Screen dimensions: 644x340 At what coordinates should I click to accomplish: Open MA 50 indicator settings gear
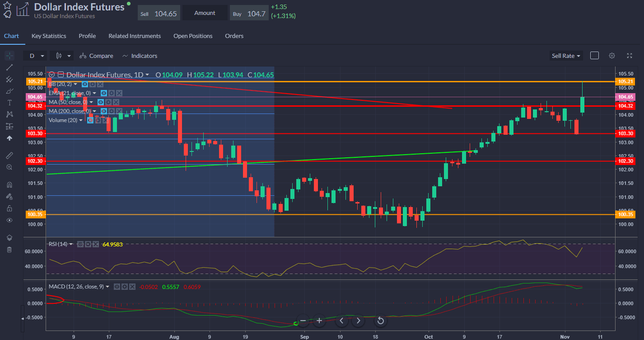click(x=109, y=102)
